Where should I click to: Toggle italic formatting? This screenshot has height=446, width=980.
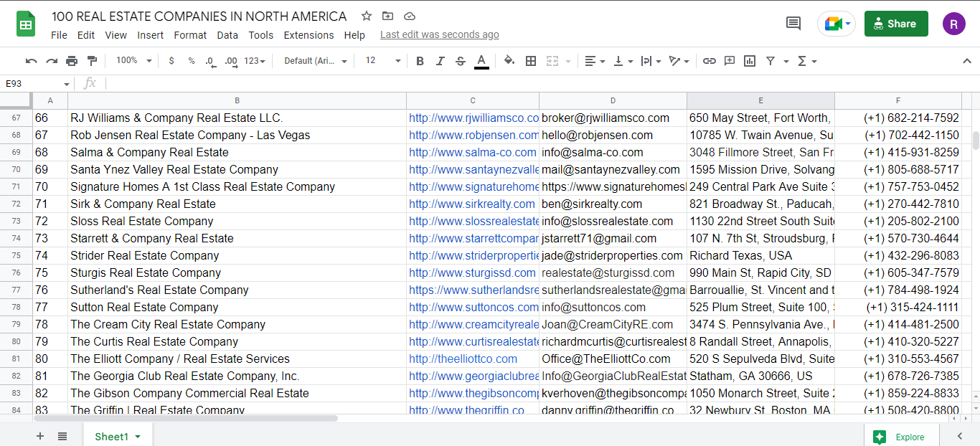pos(440,61)
